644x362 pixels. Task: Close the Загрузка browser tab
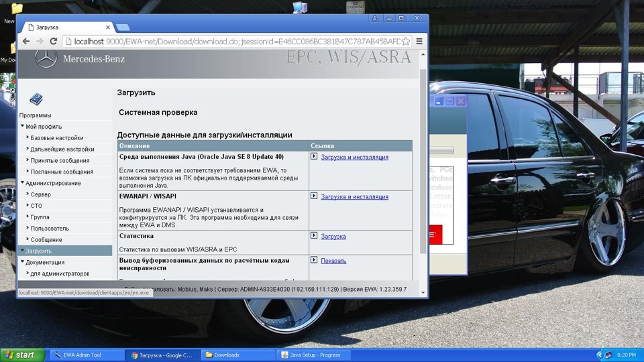(107, 27)
